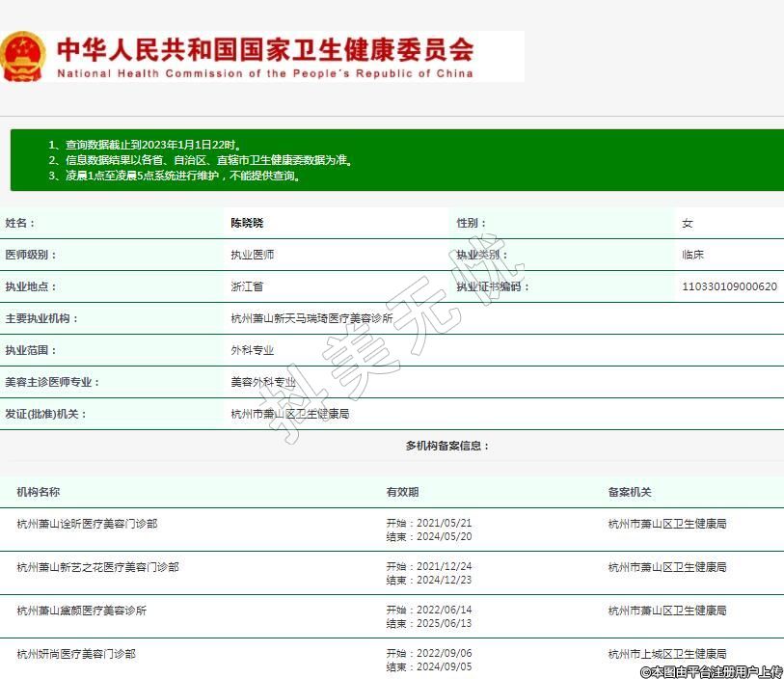Image resolution: width=784 pixels, height=679 pixels.
Task: Click the National Health Commission English subtitle
Action: [x=265, y=73]
